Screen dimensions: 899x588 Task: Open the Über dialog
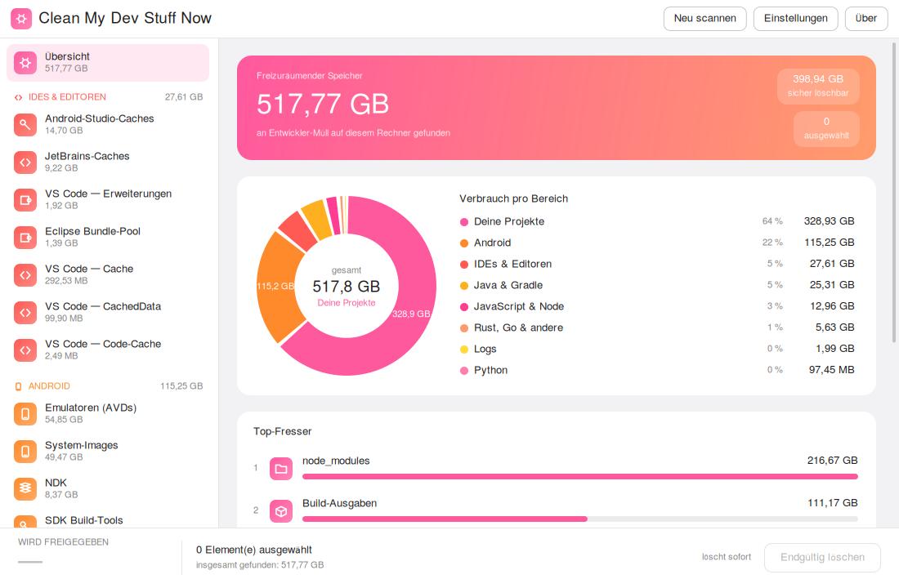(x=865, y=18)
